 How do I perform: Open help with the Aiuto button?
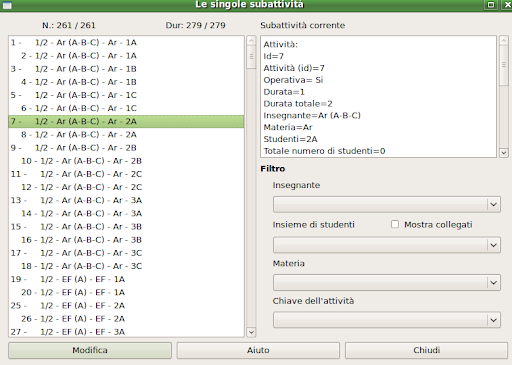(x=258, y=350)
